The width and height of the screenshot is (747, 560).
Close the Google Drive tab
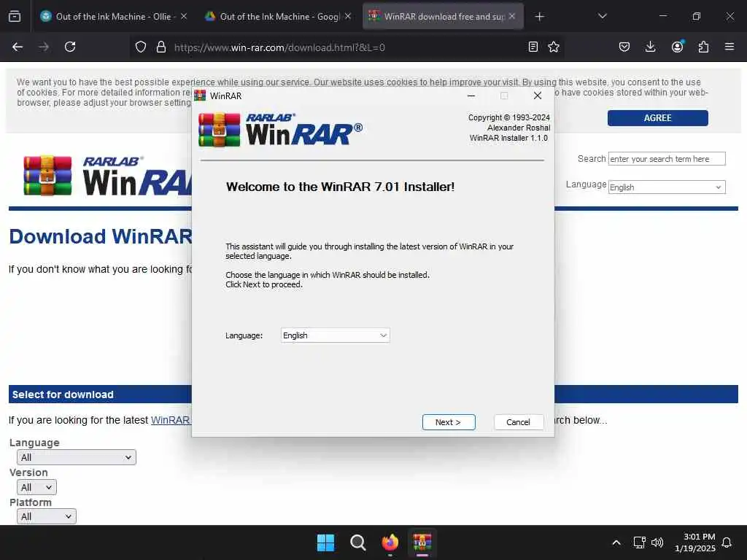tap(348, 17)
